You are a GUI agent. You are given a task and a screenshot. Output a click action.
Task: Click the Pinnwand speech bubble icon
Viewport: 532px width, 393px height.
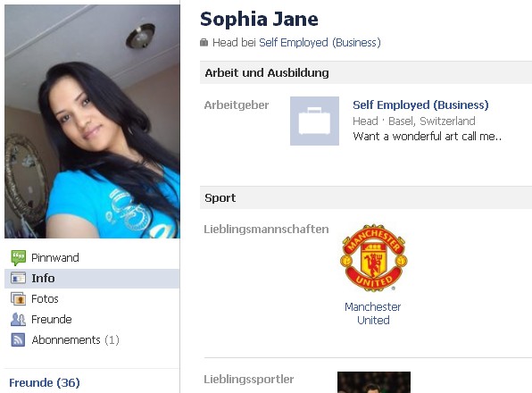pyautogui.click(x=19, y=257)
